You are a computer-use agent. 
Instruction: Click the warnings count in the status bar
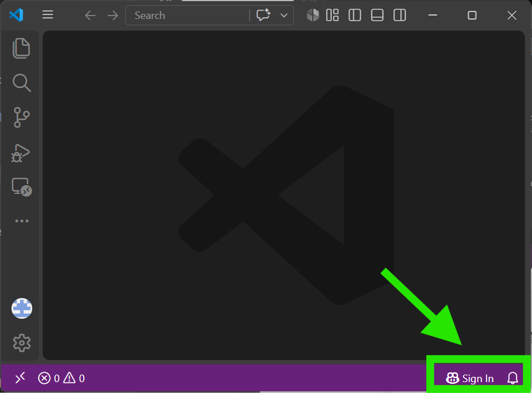coord(74,378)
